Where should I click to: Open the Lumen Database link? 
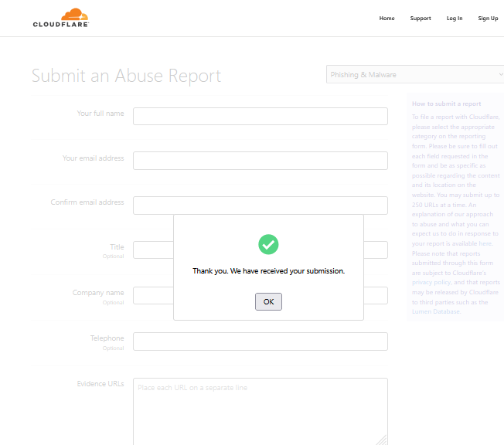(x=436, y=311)
